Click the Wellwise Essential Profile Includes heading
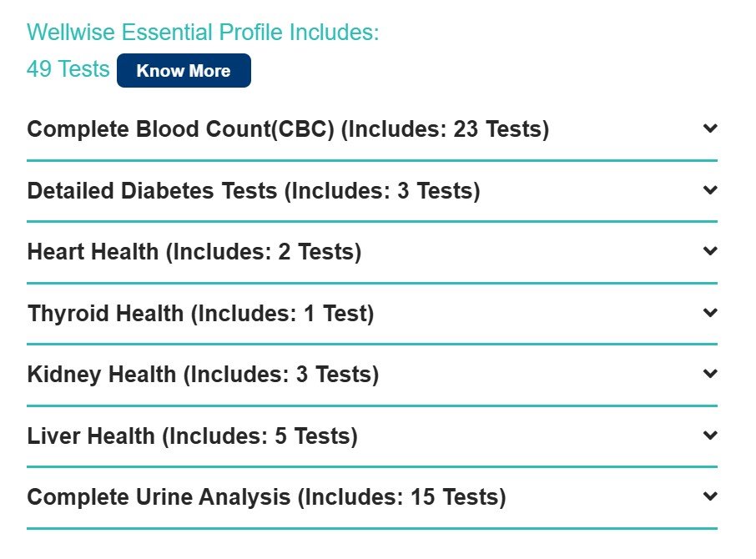The image size is (756, 559). coord(203,33)
